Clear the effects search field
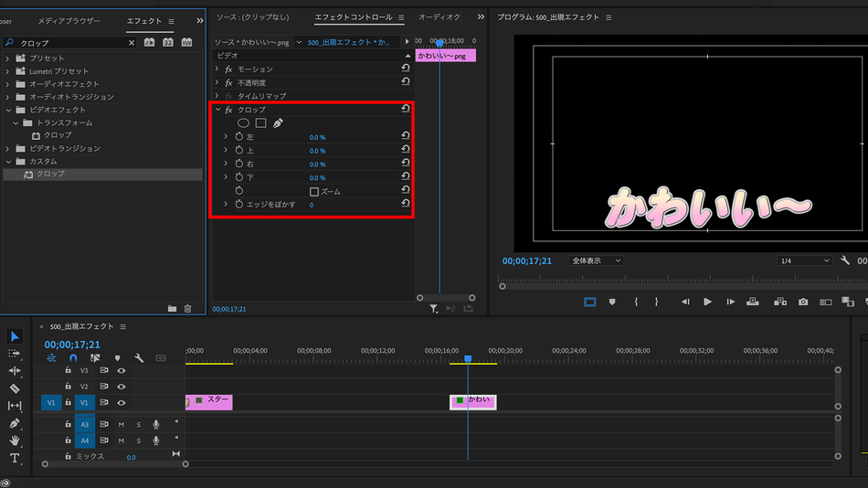 coord(132,43)
